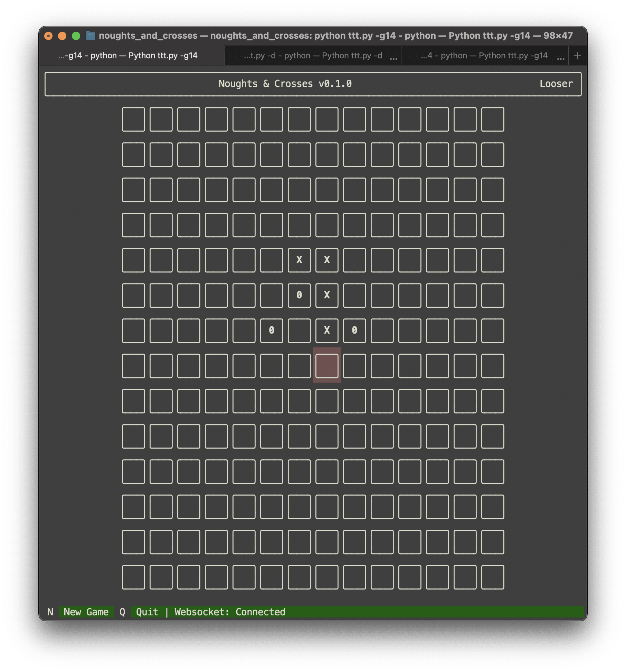Click the topmost X cell on the board
The image size is (626, 672).
(x=300, y=260)
